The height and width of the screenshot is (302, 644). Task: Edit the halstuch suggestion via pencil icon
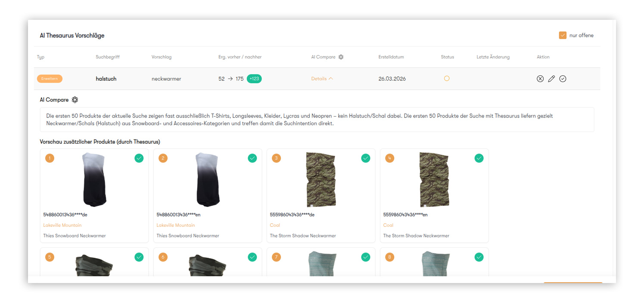pyautogui.click(x=551, y=79)
